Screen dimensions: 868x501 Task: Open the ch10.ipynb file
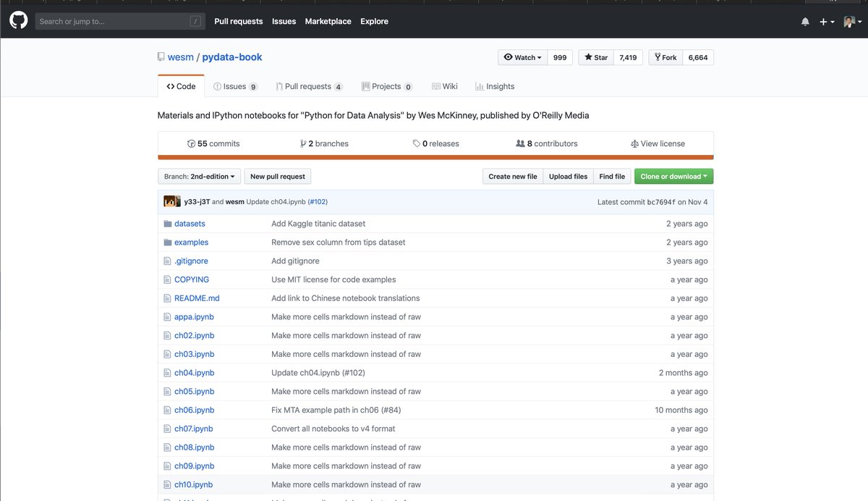[193, 484]
